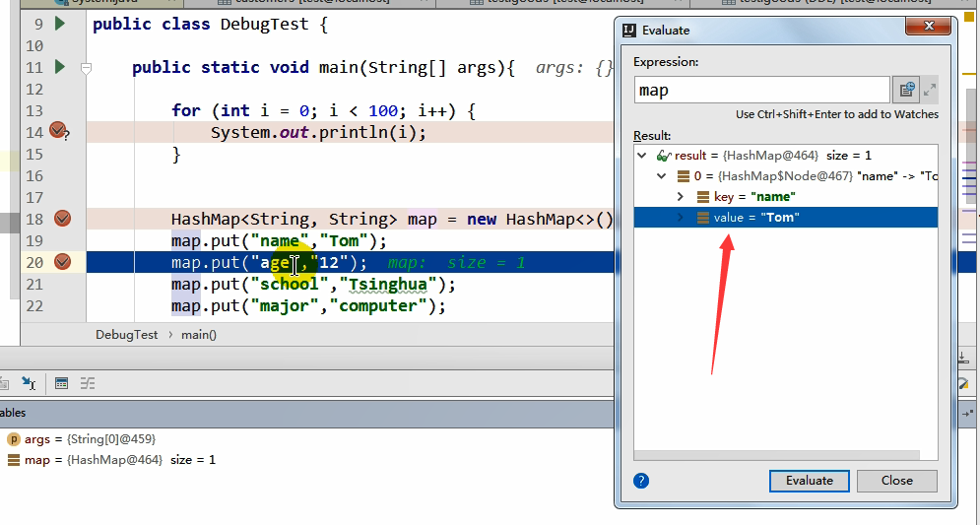Expand the key = "name" node
Viewport: 980px width, 525px height.
click(681, 197)
